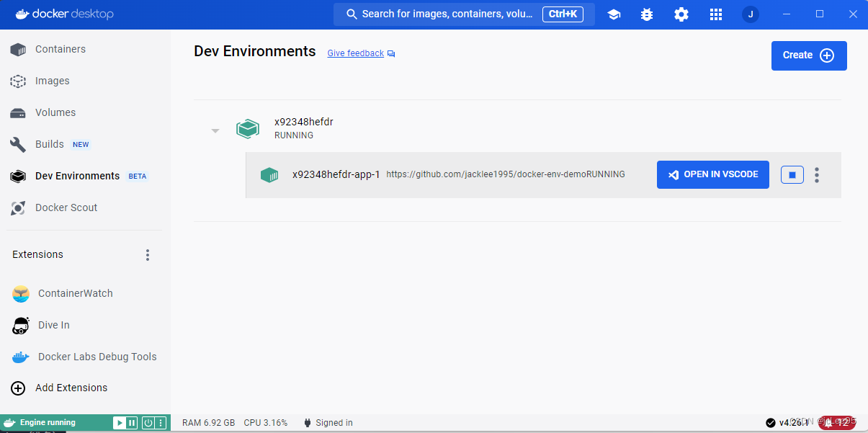Open more actions menu for x92348hefdr-app-1
This screenshot has height=433, width=868.
pos(817,174)
